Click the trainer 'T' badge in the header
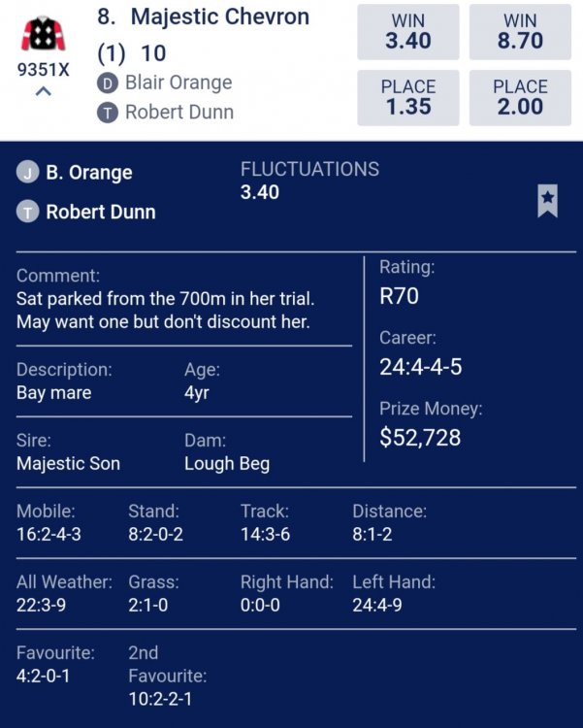Image resolution: width=583 pixels, height=728 pixels. [109, 113]
